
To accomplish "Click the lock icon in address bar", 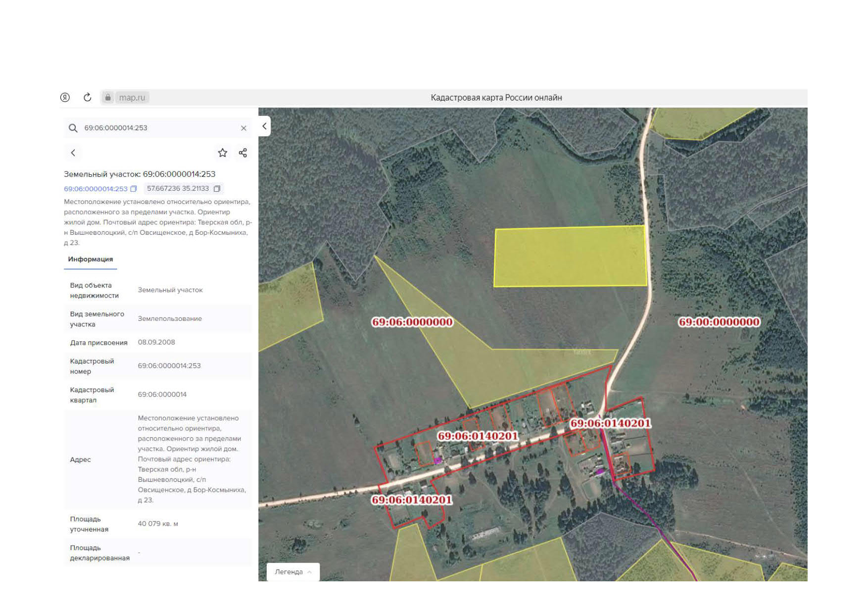I will pos(107,98).
